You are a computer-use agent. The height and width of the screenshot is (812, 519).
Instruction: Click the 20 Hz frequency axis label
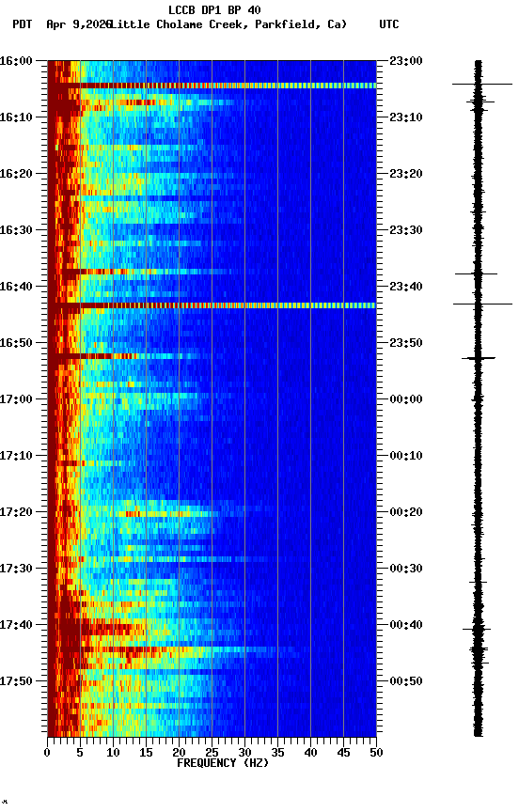click(x=179, y=753)
